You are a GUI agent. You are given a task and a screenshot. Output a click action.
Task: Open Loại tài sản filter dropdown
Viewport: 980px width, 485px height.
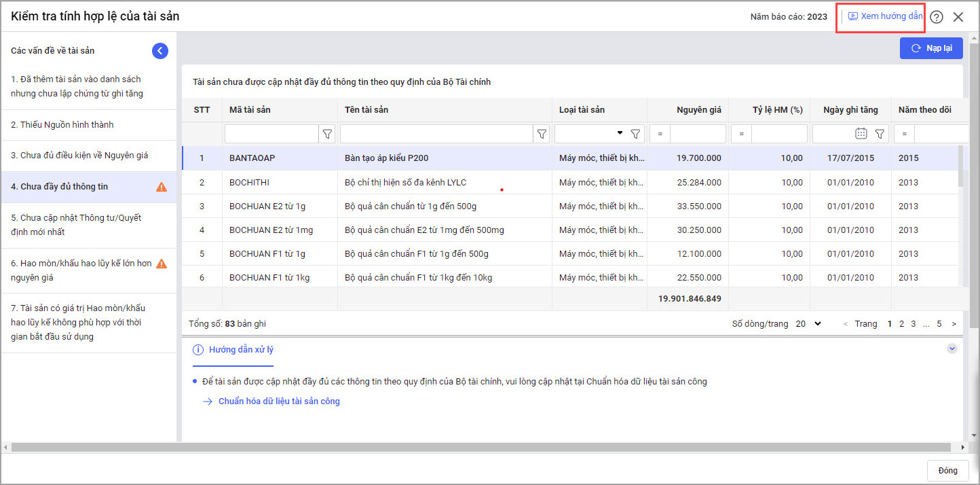(x=620, y=133)
